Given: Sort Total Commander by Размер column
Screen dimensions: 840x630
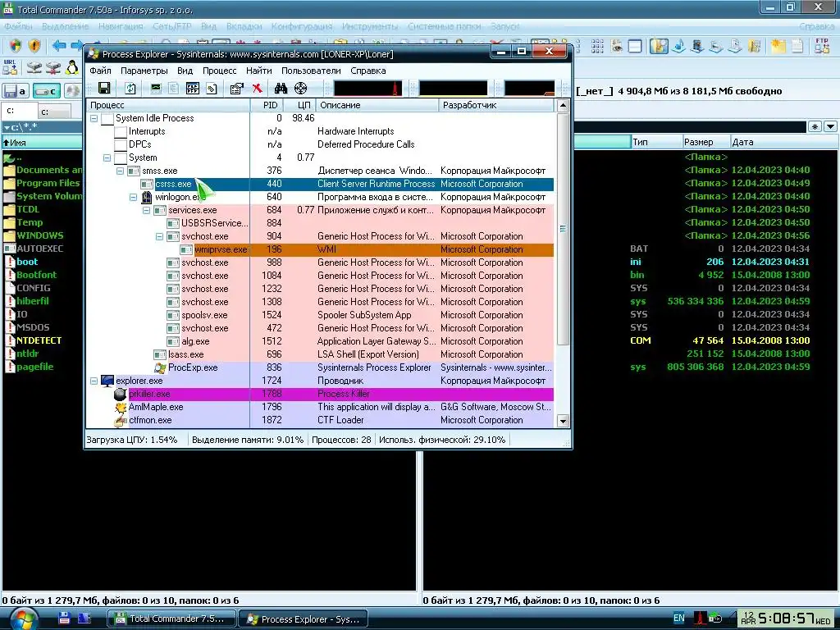Looking at the screenshot, I should [705, 142].
